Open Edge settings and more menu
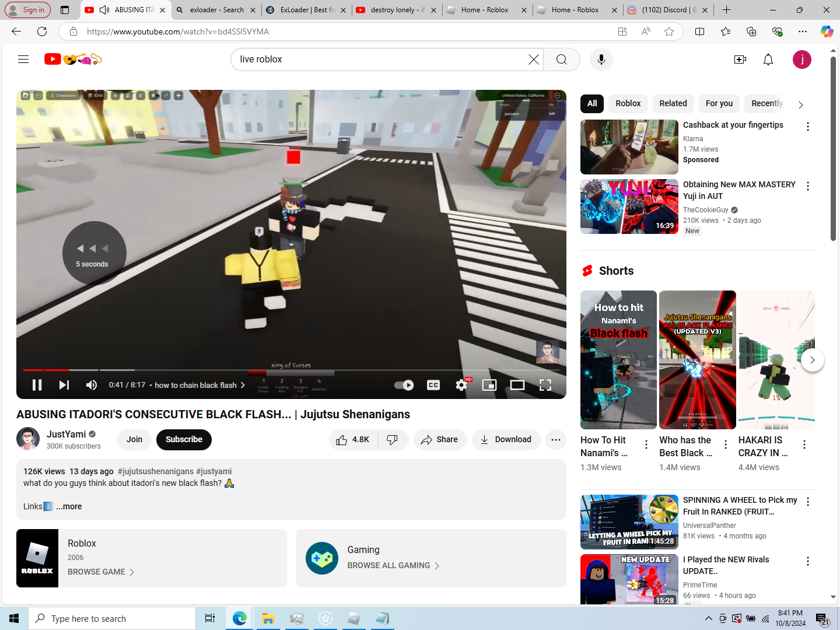840x630 pixels. (803, 32)
